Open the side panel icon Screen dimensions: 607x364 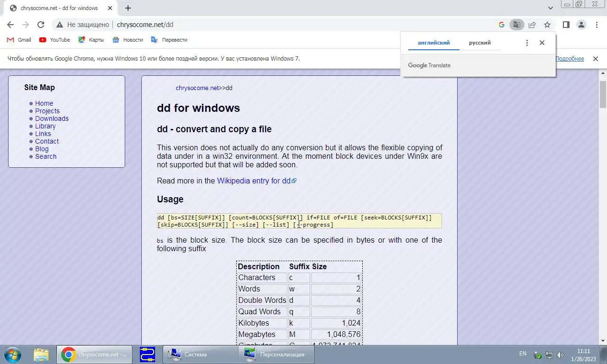point(566,25)
